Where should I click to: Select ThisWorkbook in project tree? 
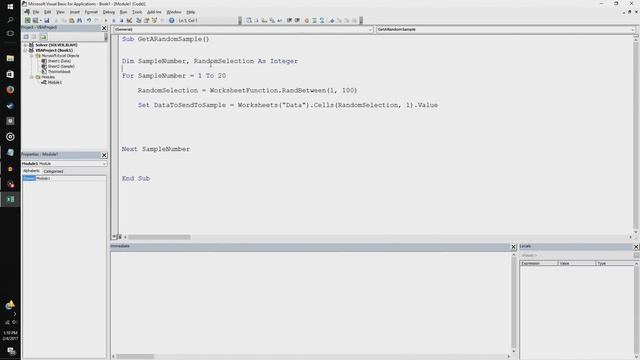click(59, 71)
